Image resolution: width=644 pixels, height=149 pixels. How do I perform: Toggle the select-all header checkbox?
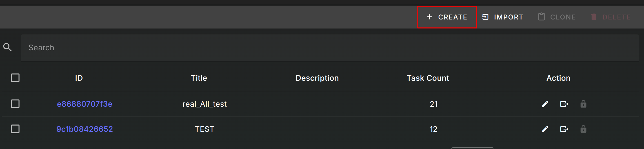15,78
